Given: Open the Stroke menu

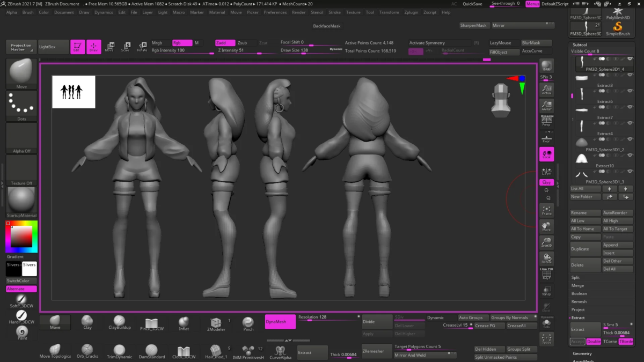Looking at the screenshot, I should point(334,12).
